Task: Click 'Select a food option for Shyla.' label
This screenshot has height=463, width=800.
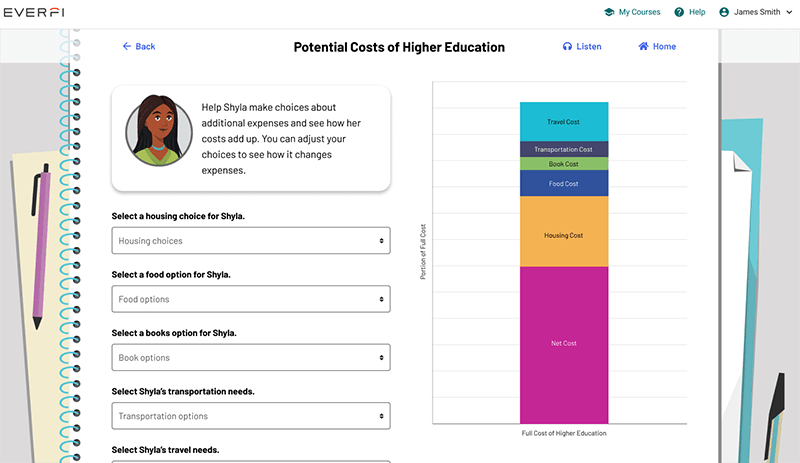Action: 171,275
